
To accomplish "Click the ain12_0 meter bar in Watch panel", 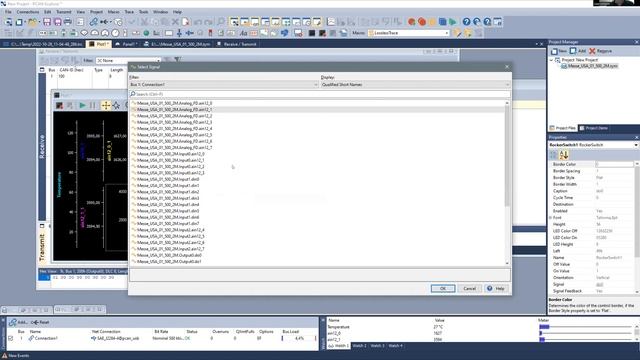I will point(586,333).
